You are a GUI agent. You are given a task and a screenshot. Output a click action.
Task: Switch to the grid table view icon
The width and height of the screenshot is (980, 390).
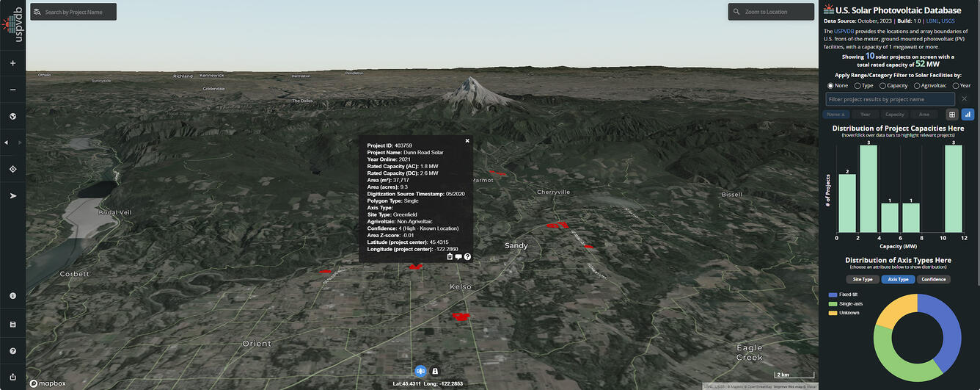[x=952, y=115]
